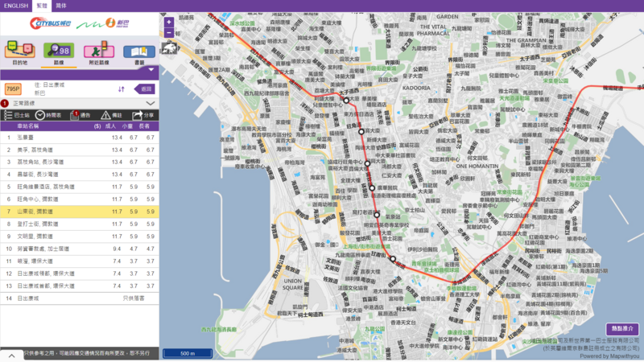The image size is (644, 362).
Task: Click the 小童 child fare column header
Action: tap(127, 126)
